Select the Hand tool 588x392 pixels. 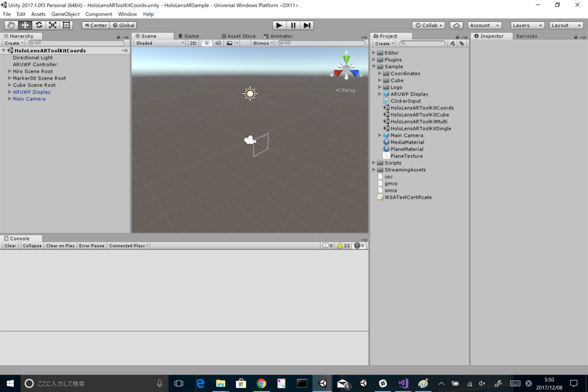click(x=11, y=25)
